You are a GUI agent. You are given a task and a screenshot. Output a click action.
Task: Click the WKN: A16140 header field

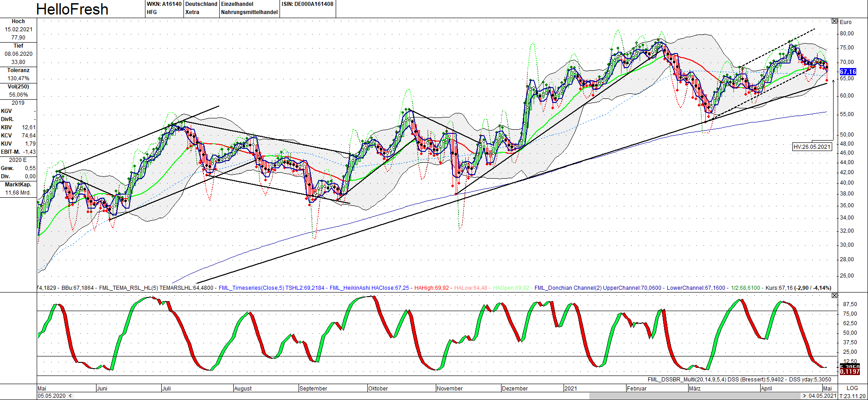click(164, 4)
